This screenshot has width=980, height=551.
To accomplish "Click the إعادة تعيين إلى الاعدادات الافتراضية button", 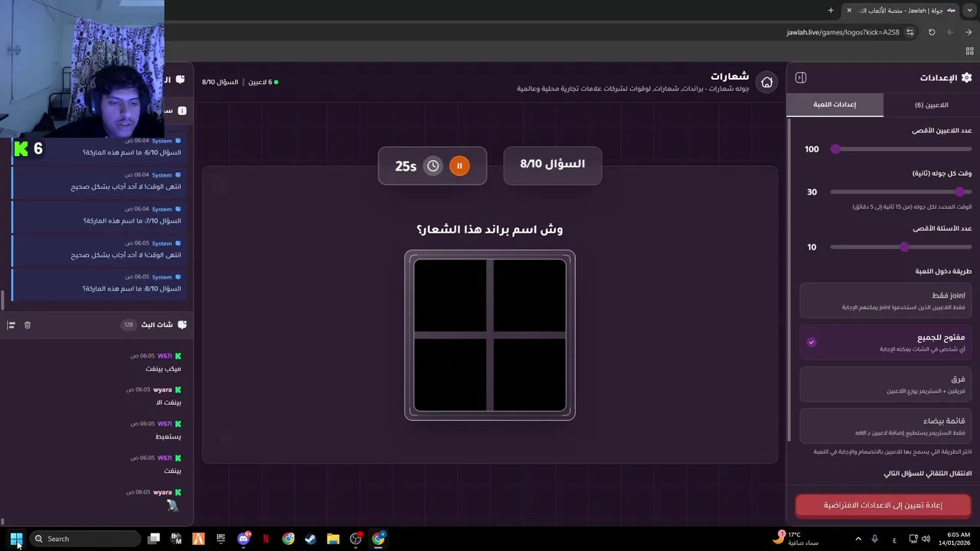I will click(x=883, y=505).
